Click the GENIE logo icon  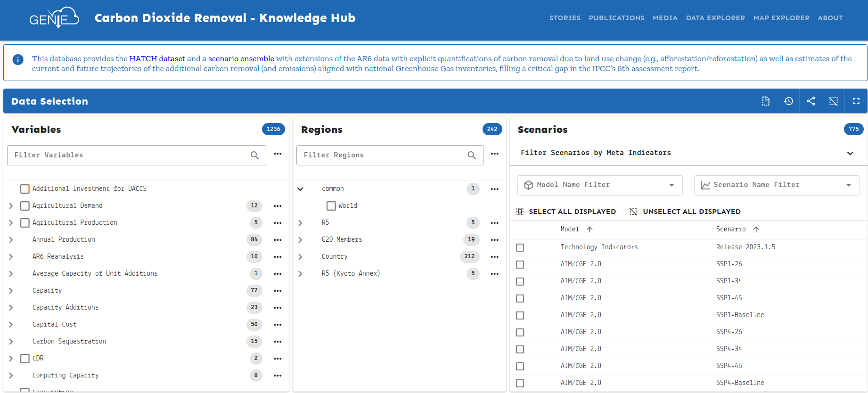[x=54, y=18]
